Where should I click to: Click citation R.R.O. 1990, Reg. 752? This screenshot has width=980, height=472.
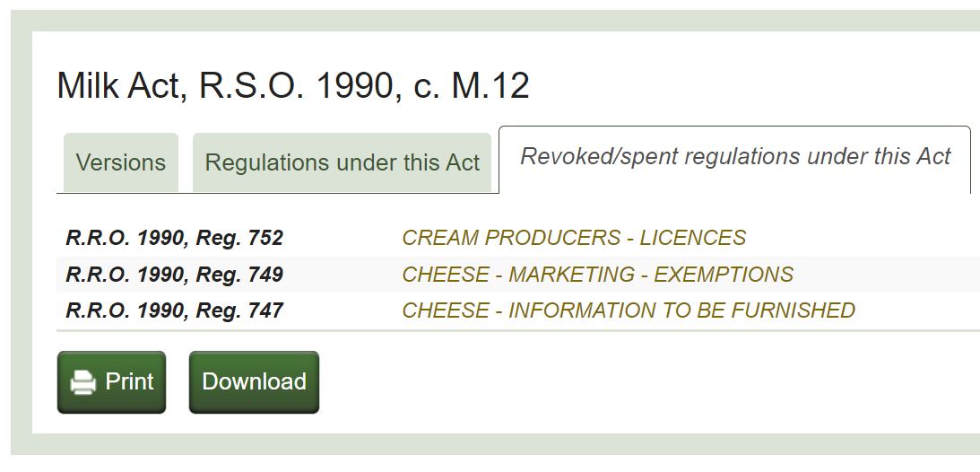(175, 238)
